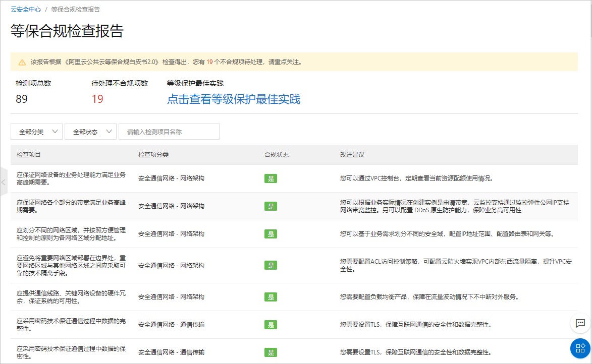
Task: Click the red 19 in warning banner
Action: (x=209, y=62)
